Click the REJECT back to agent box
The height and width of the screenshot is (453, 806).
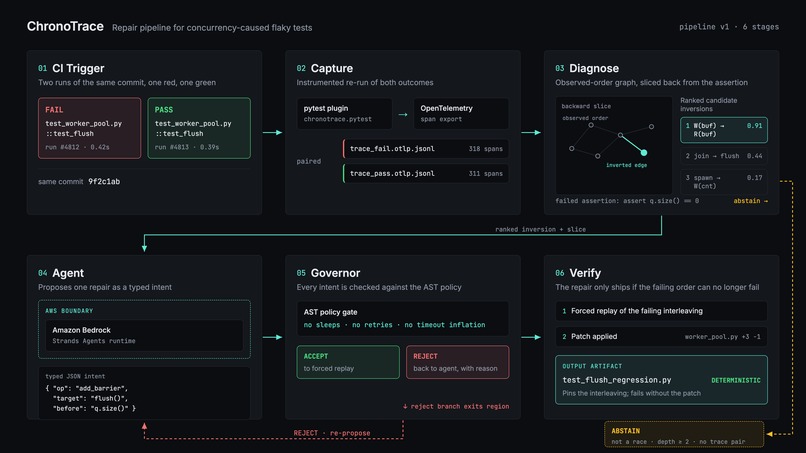click(x=457, y=362)
